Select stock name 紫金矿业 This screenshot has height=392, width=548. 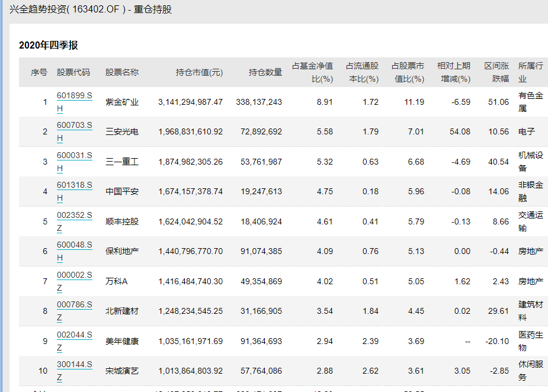(x=122, y=102)
